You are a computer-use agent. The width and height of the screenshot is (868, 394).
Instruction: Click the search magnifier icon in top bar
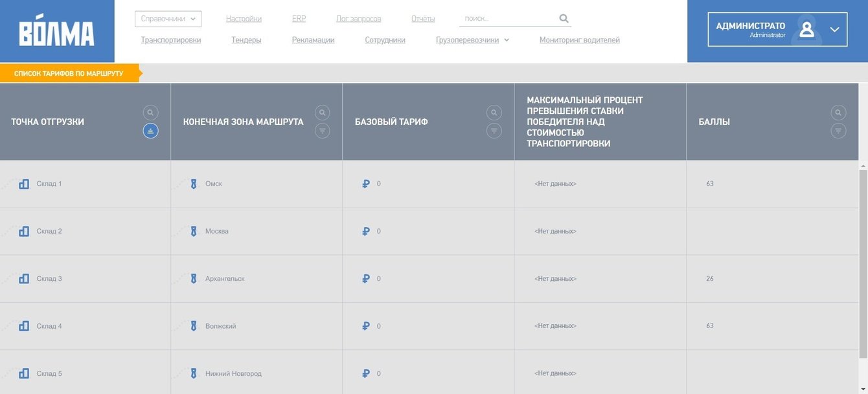[564, 19]
